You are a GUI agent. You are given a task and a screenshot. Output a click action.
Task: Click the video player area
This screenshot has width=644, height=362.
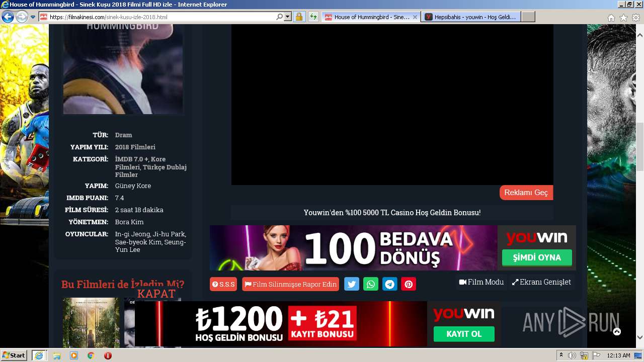tap(392, 105)
